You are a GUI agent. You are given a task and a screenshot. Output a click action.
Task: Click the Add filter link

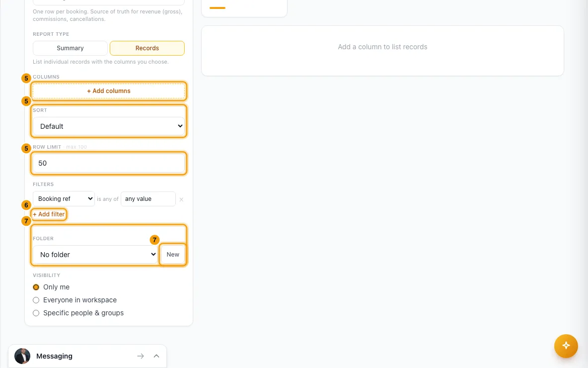tap(49, 214)
